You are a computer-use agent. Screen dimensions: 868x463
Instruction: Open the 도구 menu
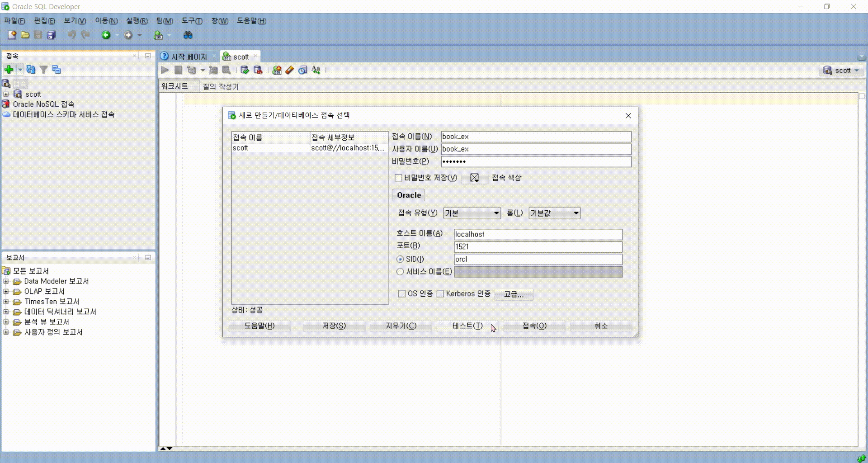click(x=191, y=21)
